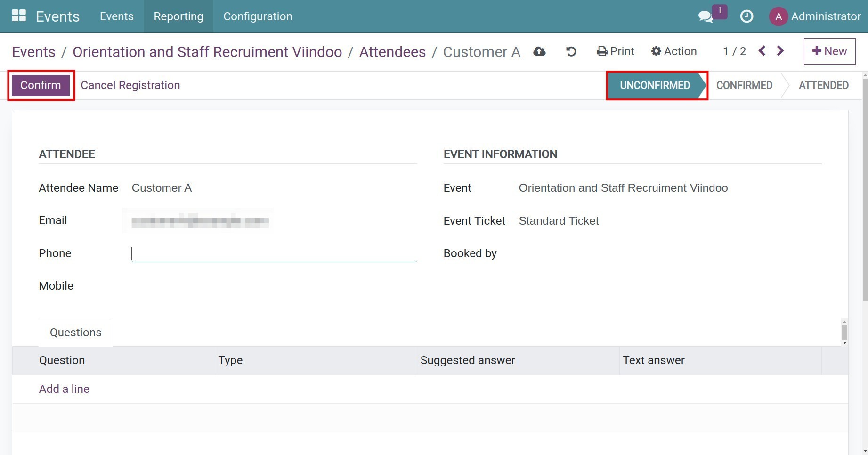Open the messages conversation panel
This screenshot has height=455, width=868.
(705, 16)
